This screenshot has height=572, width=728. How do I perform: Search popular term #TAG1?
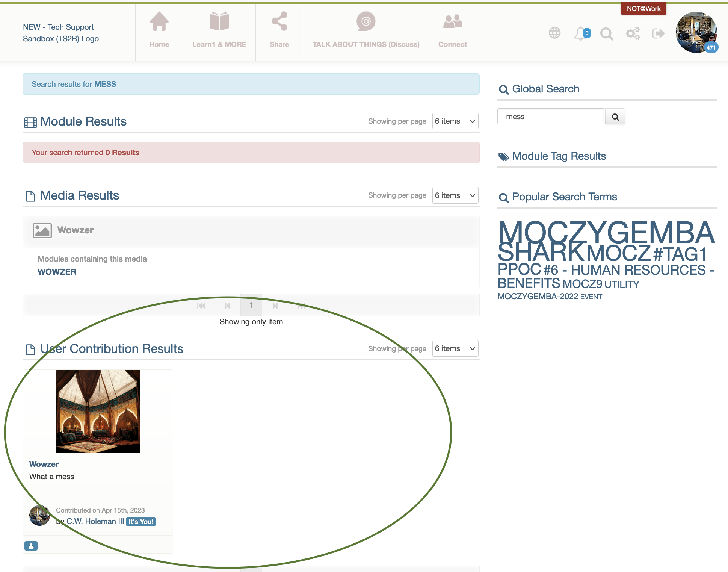[x=680, y=254]
